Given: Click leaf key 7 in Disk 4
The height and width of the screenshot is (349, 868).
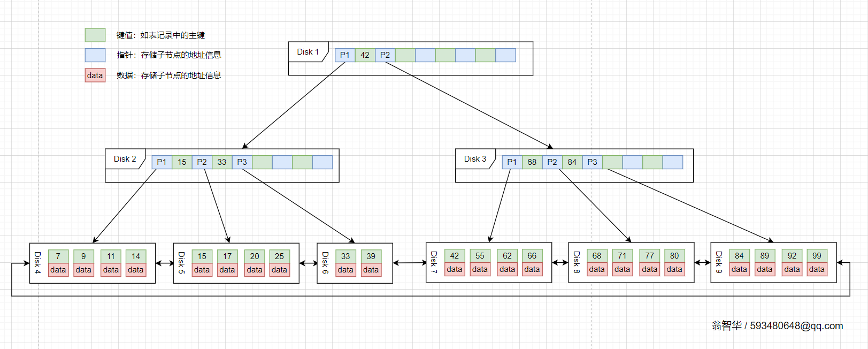Looking at the screenshot, I should coord(58,256).
